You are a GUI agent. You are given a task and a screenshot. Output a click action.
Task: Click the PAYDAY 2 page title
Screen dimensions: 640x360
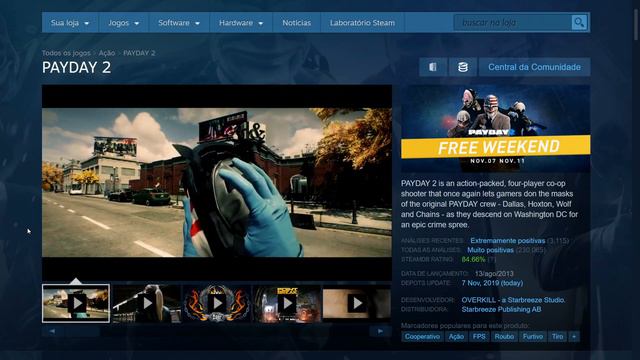(76, 67)
